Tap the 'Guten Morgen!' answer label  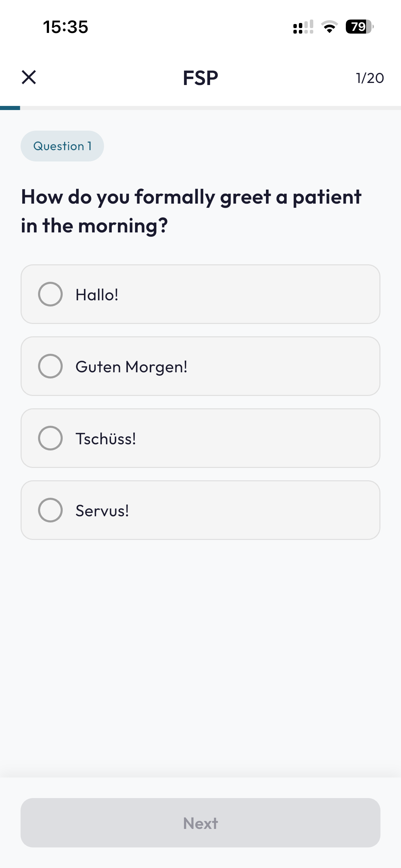(131, 367)
